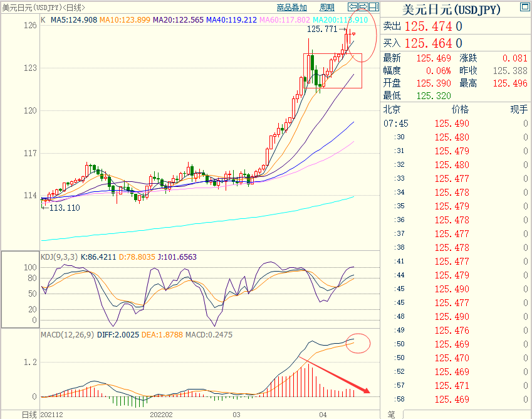Click the MA5:124.908 indicator label
Screen dimensions: 532x419
(x=74, y=20)
